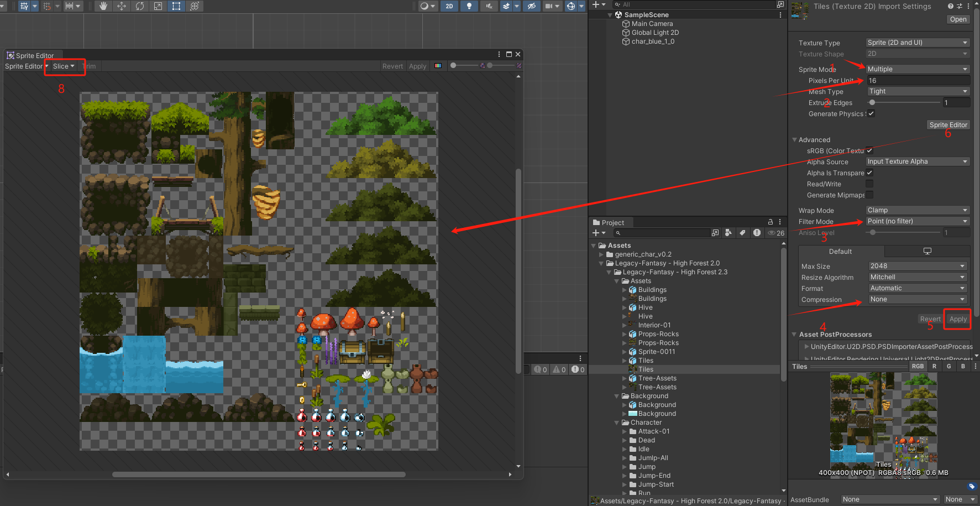Toggle scene gizmos globe icon
Screen dimensions: 980x506
coord(571,6)
